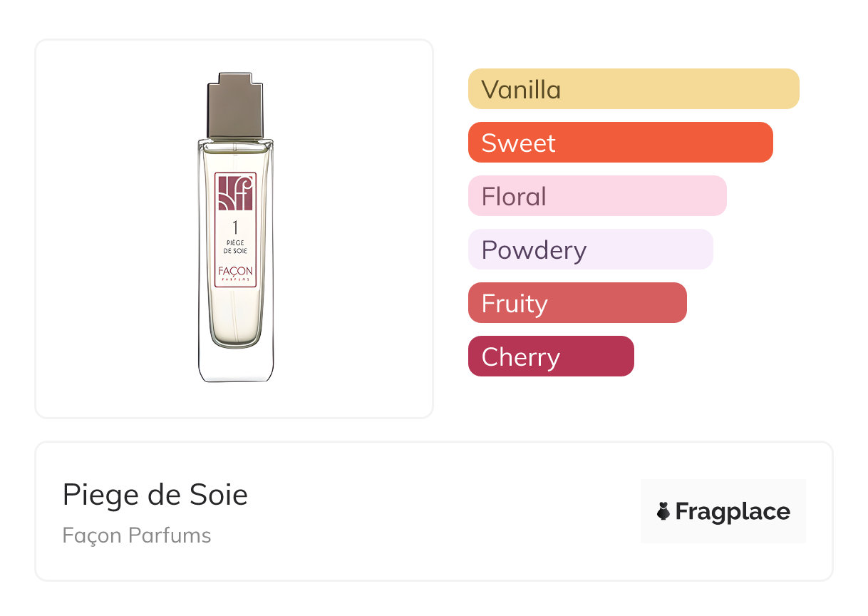The image size is (868, 616).
Task: Choose the pink Floral accord bar
Action: [x=596, y=196]
